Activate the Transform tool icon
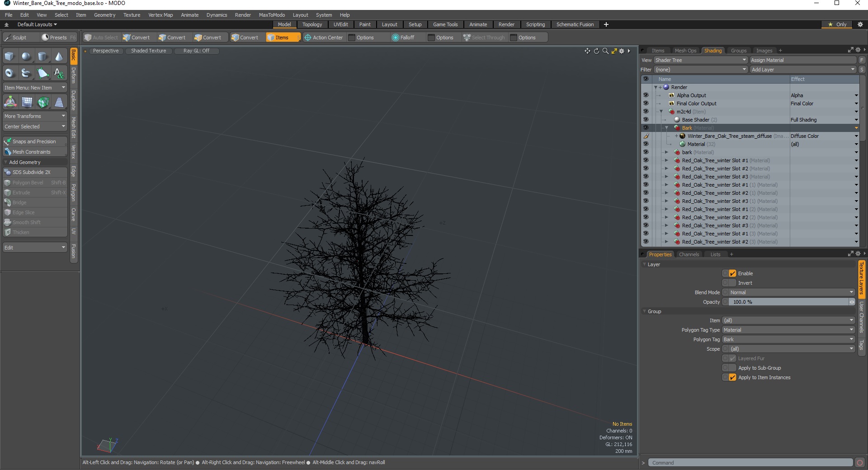The height and width of the screenshot is (470, 868). point(10,102)
